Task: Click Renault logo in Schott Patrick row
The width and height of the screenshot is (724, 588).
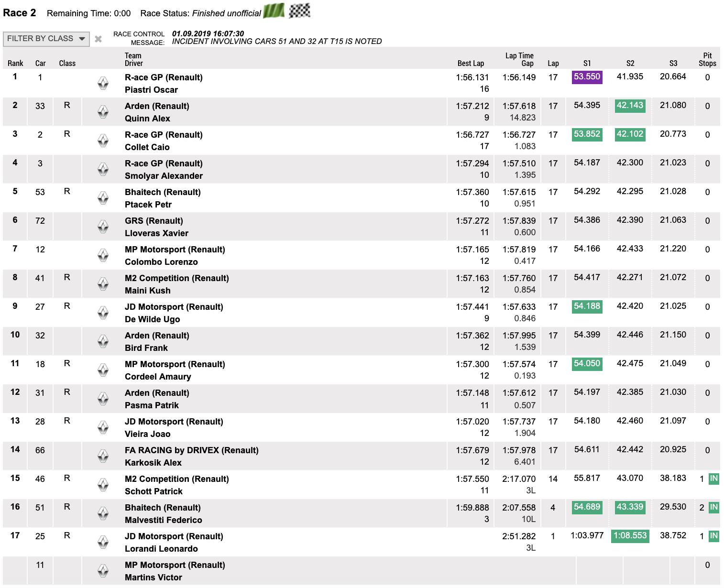Action: [103, 485]
